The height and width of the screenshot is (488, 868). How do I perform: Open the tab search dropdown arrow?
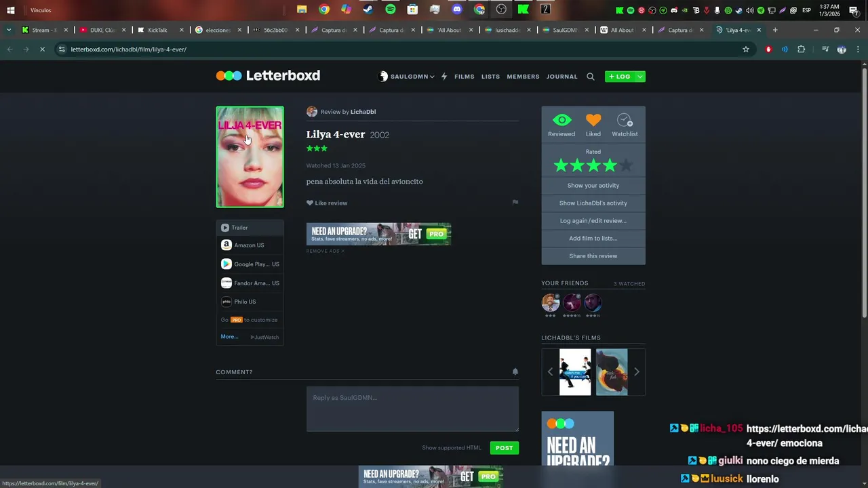(x=9, y=30)
